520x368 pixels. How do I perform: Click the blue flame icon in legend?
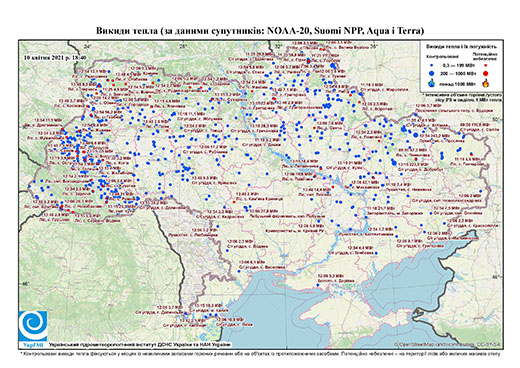[x=432, y=83]
